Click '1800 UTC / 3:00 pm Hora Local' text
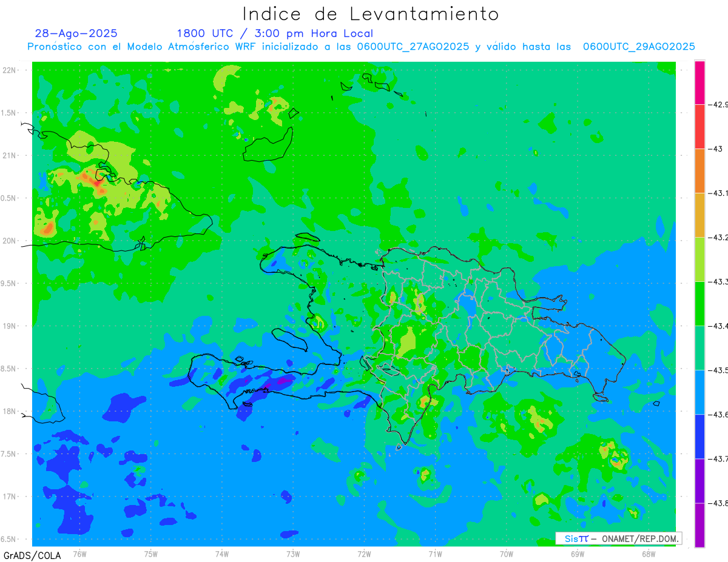This screenshot has height=562, width=728. [275, 33]
